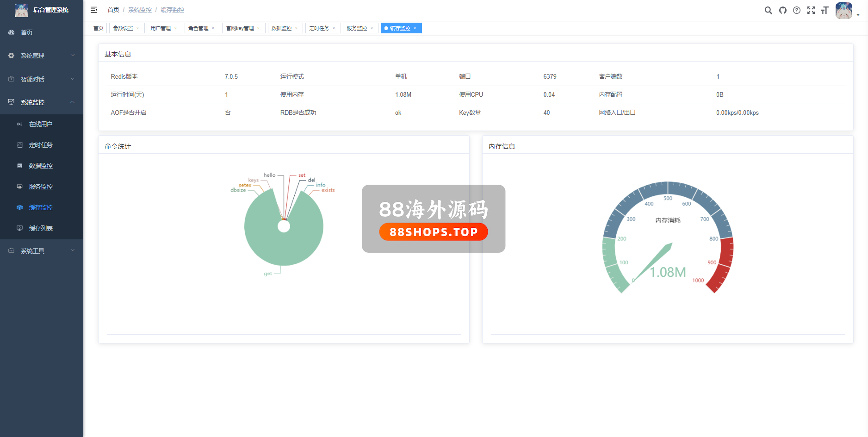Open the font size setting icon

(825, 10)
